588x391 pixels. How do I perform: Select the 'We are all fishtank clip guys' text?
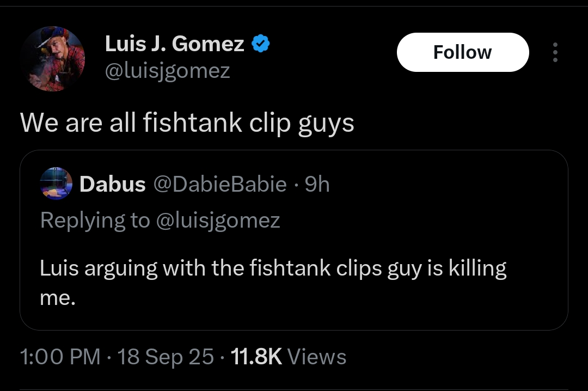click(x=187, y=123)
